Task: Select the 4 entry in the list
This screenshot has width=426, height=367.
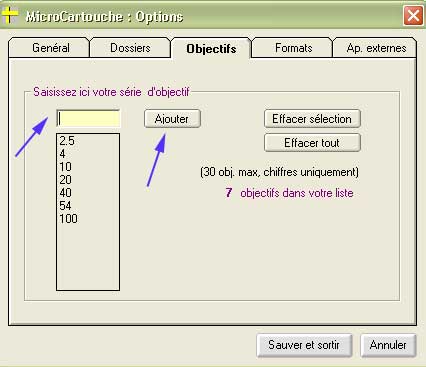Action: [88, 154]
